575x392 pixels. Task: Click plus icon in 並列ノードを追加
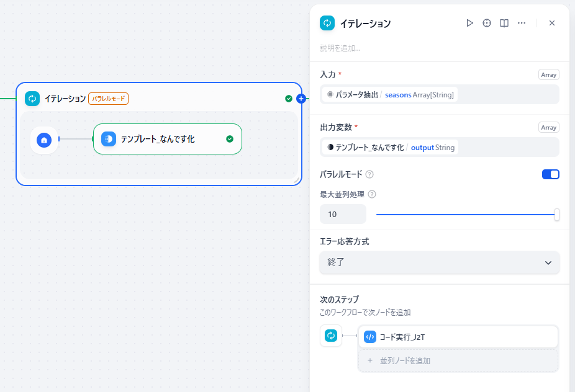370,360
